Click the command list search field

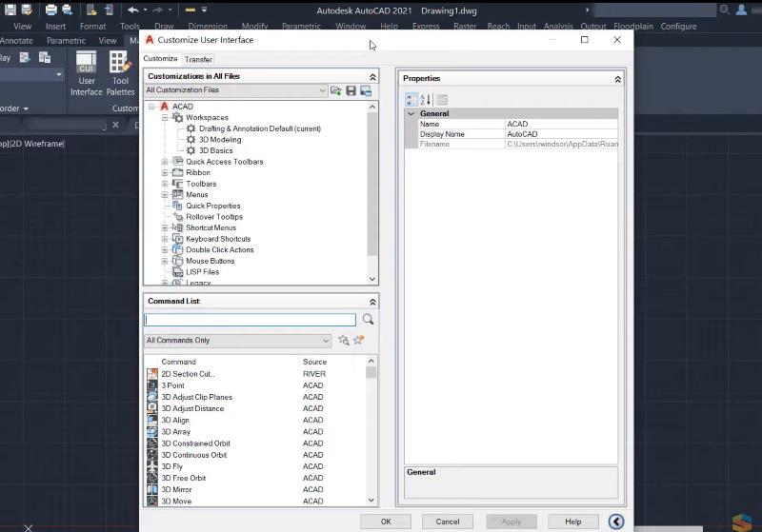(x=250, y=321)
